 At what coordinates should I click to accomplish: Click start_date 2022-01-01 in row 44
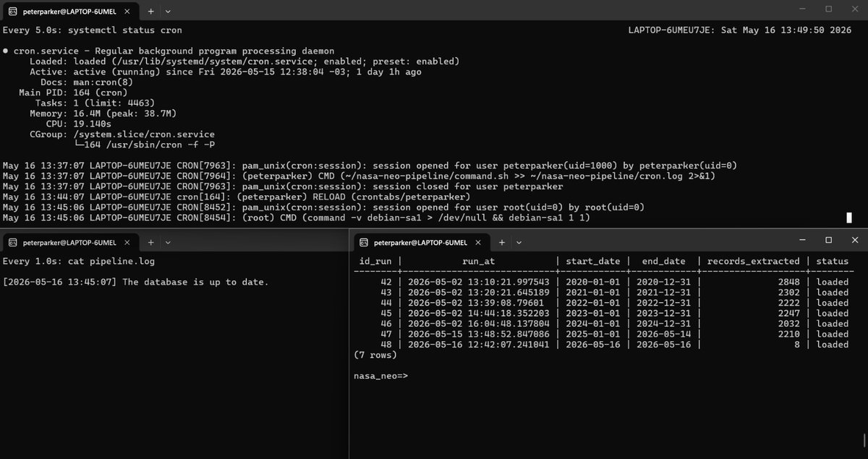pos(592,303)
